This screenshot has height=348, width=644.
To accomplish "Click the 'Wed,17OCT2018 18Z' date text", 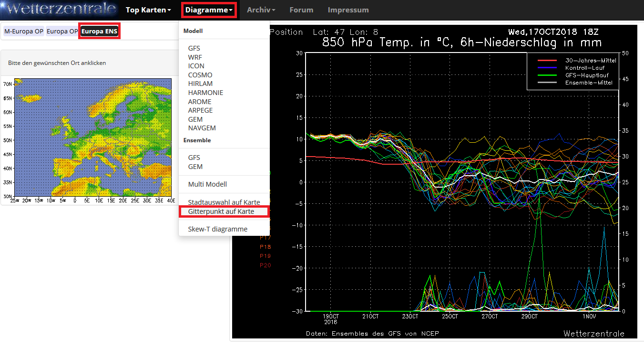I will pos(553,32).
